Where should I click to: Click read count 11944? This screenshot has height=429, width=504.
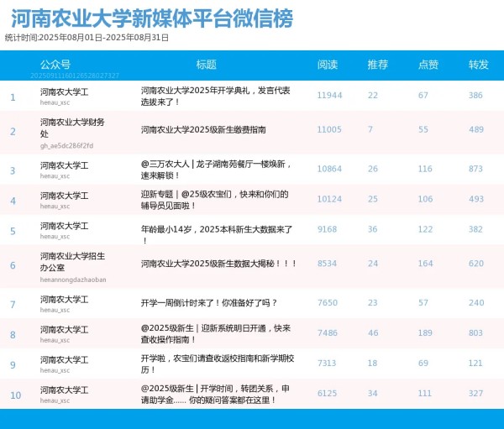pos(329,96)
